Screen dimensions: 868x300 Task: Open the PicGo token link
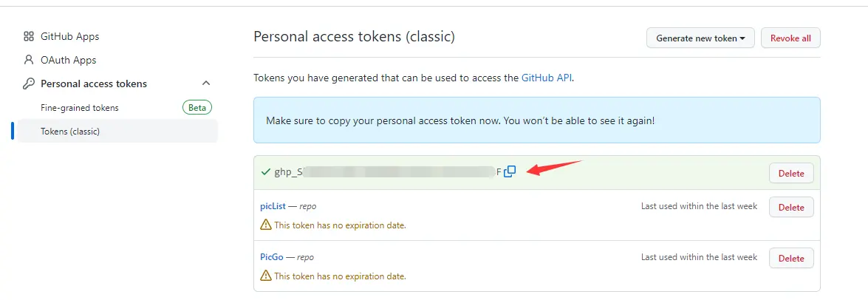(x=272, y=257)
